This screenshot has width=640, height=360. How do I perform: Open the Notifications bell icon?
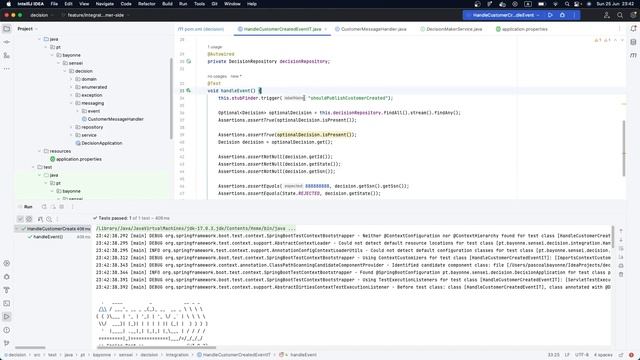(x=633, y=29)
